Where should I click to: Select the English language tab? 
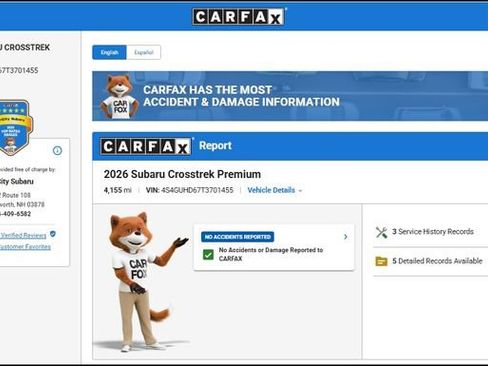[109, 52]
